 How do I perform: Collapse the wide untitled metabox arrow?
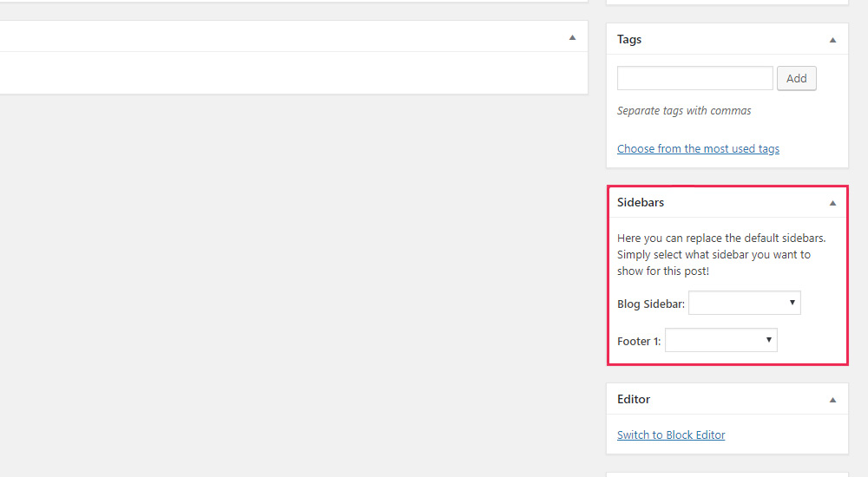click(x=572, y=37)
